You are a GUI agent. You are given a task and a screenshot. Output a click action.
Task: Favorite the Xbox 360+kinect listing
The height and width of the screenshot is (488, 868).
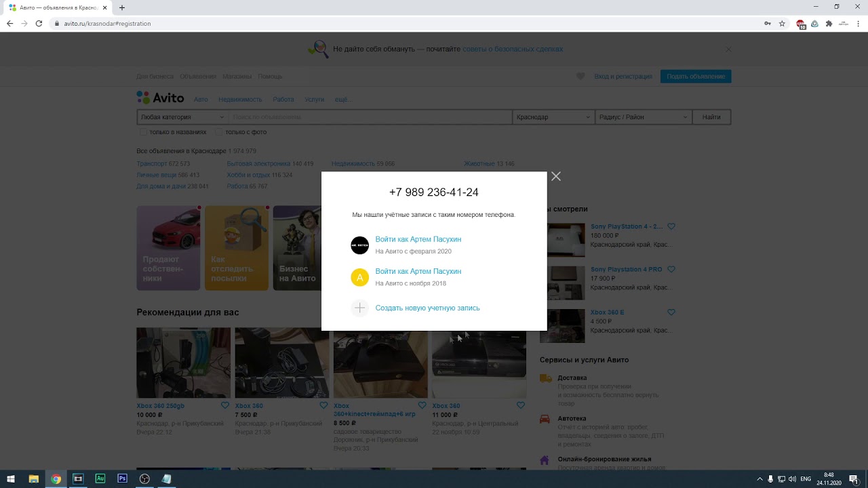(x=422, y=405)
